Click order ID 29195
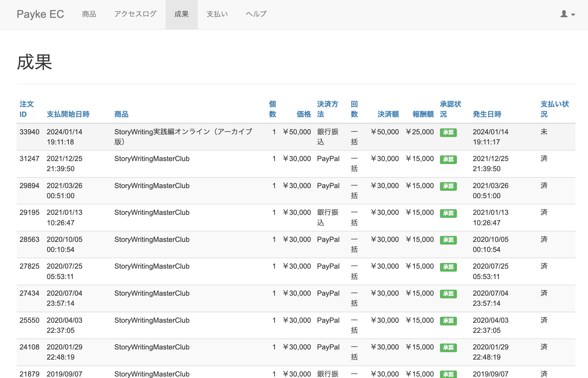Screen dimensions: 588x378 [x=29, y=212]
